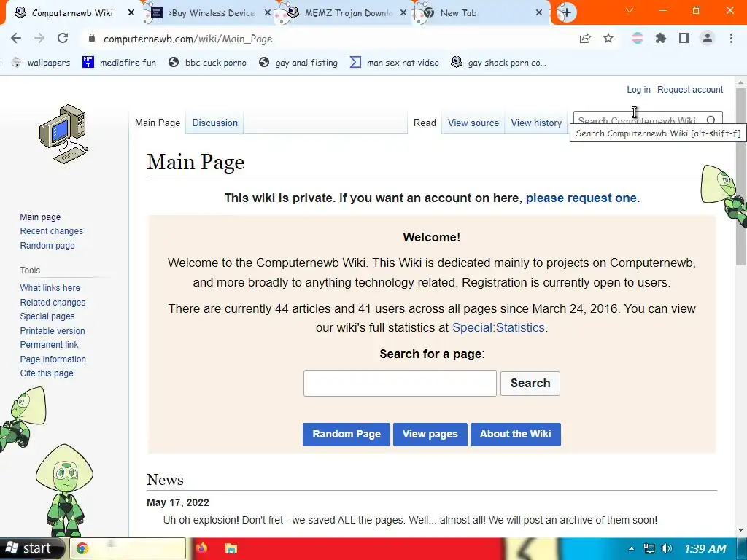The height and width of the screenshot is (560, 747).
Task: Click the View pages button
Action: (430, 435)
